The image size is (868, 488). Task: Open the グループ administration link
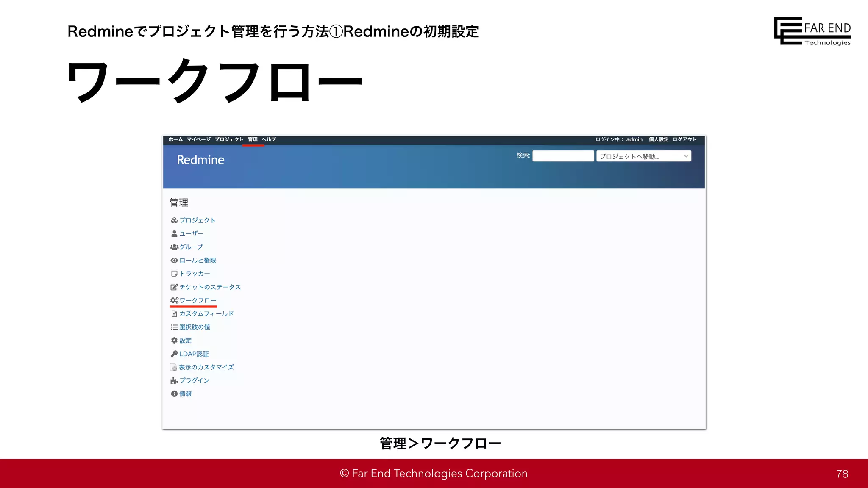tap(191, 247)
